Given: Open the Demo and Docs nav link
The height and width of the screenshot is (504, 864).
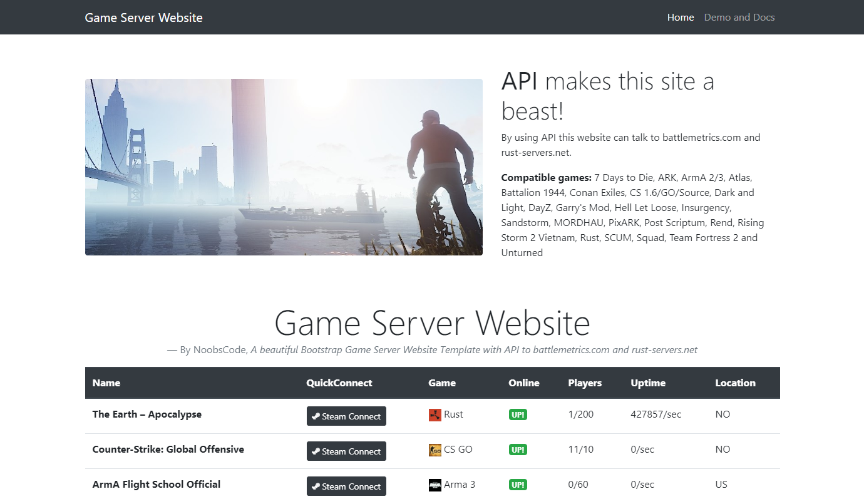Looking at the screenshot, I should coord(739,18).
